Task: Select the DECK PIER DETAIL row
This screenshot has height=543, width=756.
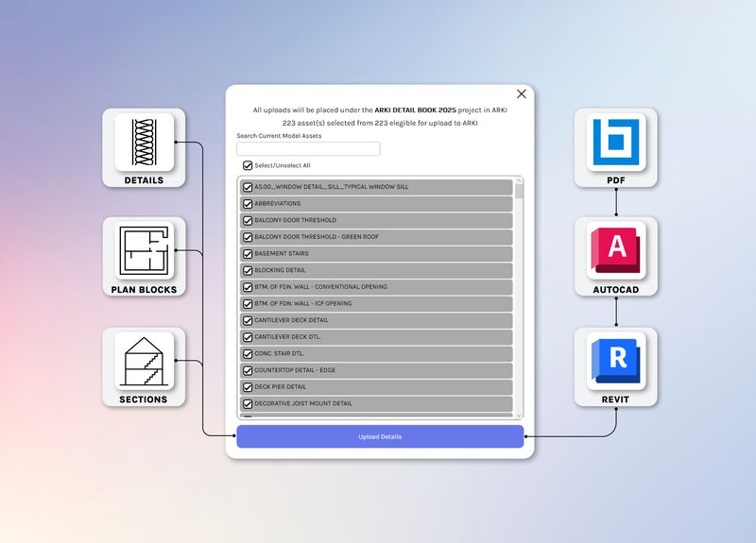Action: [x=378, y=387]
